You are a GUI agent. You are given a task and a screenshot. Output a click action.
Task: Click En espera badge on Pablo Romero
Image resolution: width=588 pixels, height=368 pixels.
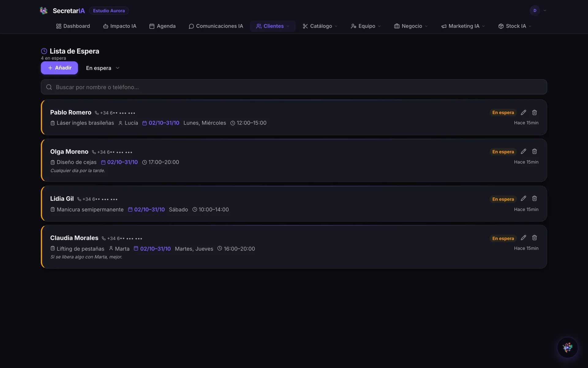pyautogui.click(x=503, y=113)
